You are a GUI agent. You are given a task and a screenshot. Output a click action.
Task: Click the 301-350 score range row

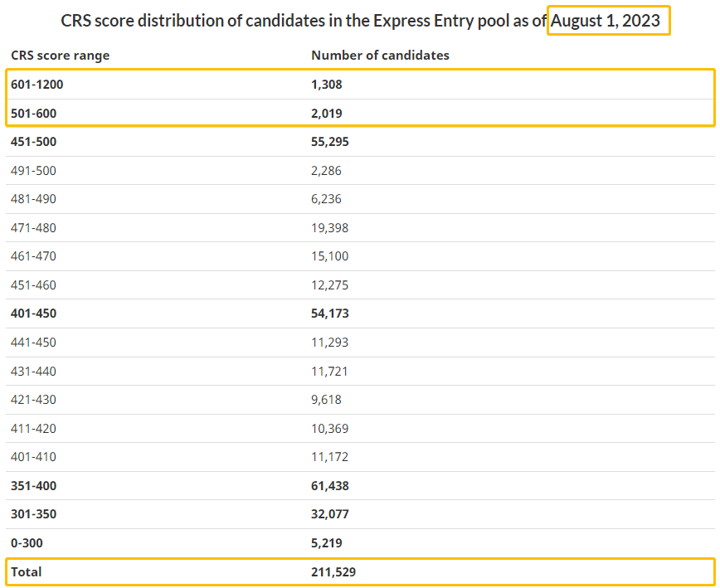[34, 514]
